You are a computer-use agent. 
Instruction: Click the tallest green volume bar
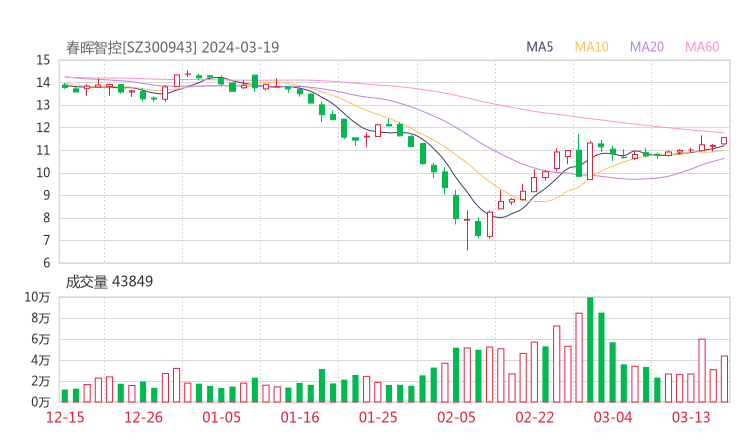point(590,350)
